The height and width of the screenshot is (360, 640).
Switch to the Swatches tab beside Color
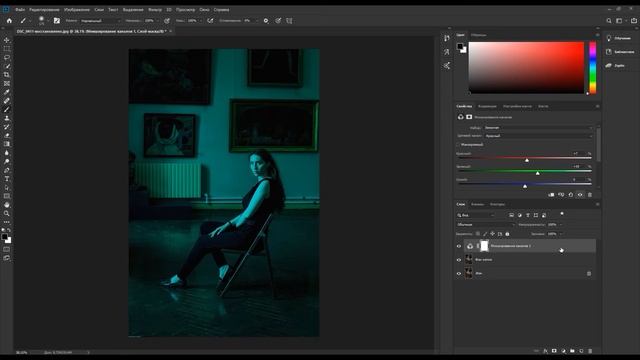(478, 35)
